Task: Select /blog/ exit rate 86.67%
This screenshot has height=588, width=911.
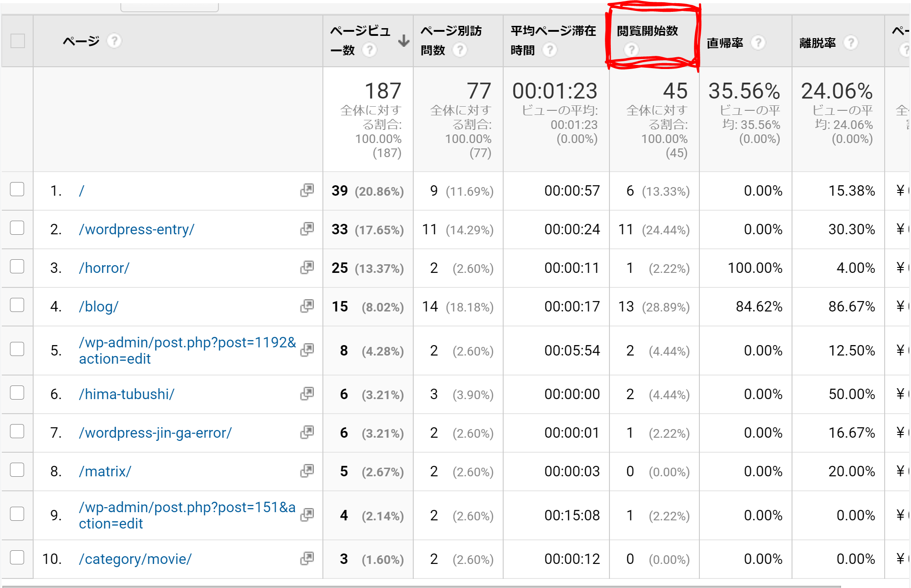Action: (x=852, y=306)
